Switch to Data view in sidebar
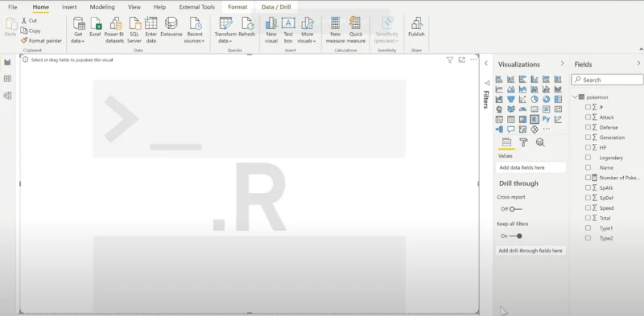 click(x=7, y=79)
